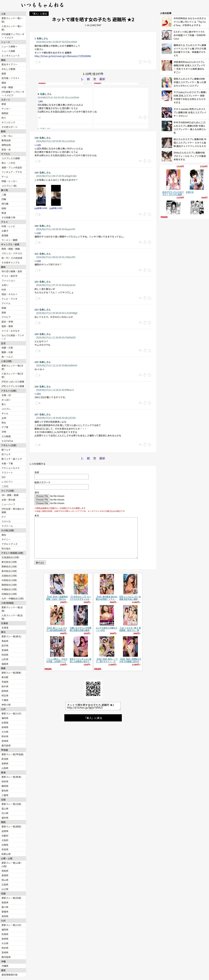Click the 書き込む submit button

[x=40, y=562]
